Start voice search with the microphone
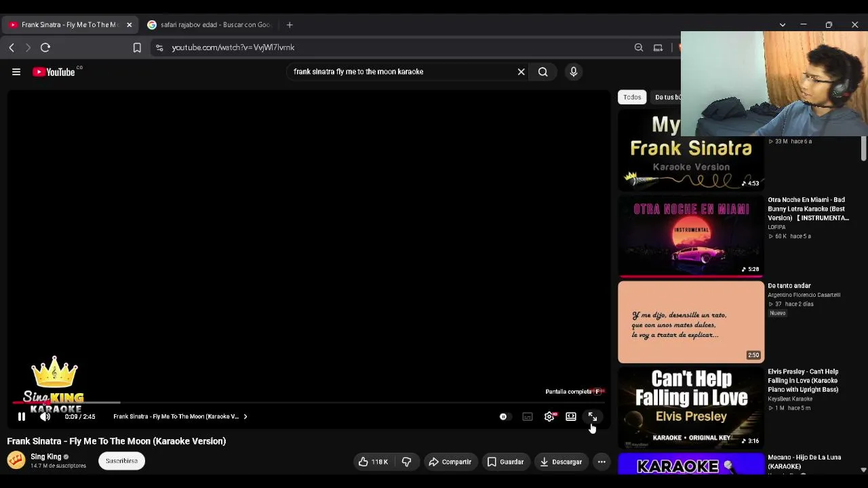 [x=574, y=72]
